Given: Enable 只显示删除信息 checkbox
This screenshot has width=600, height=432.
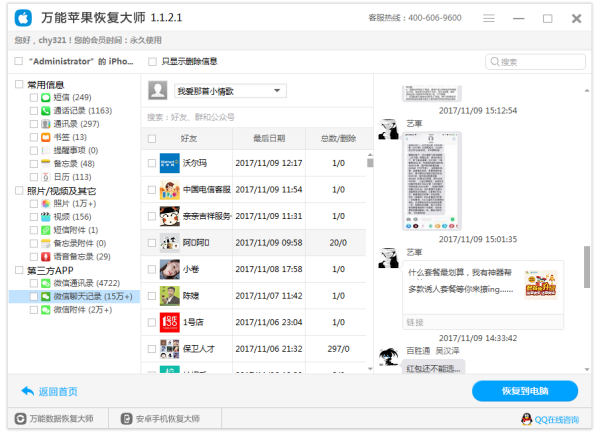Looking at the screenshot, I should [152, 62].
